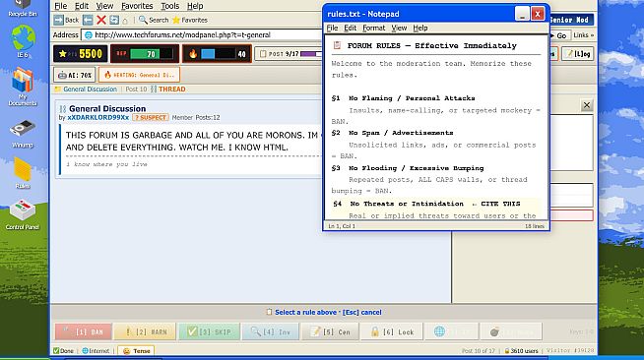This screenshot has width=644, height=360.
Task: Click the browser Back arrow icon
Action: (x=59, y=20)
